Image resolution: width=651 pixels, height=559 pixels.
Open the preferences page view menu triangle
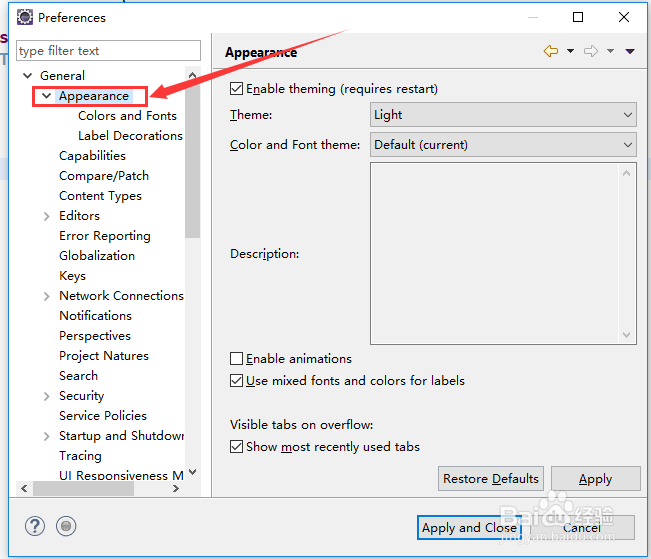tap(630, 51)
